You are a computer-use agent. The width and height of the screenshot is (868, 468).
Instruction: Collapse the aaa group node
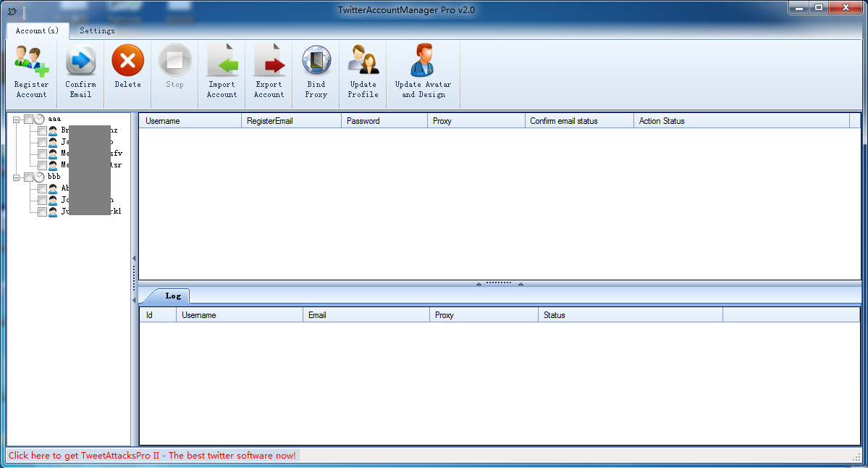[x=16, y=119]
